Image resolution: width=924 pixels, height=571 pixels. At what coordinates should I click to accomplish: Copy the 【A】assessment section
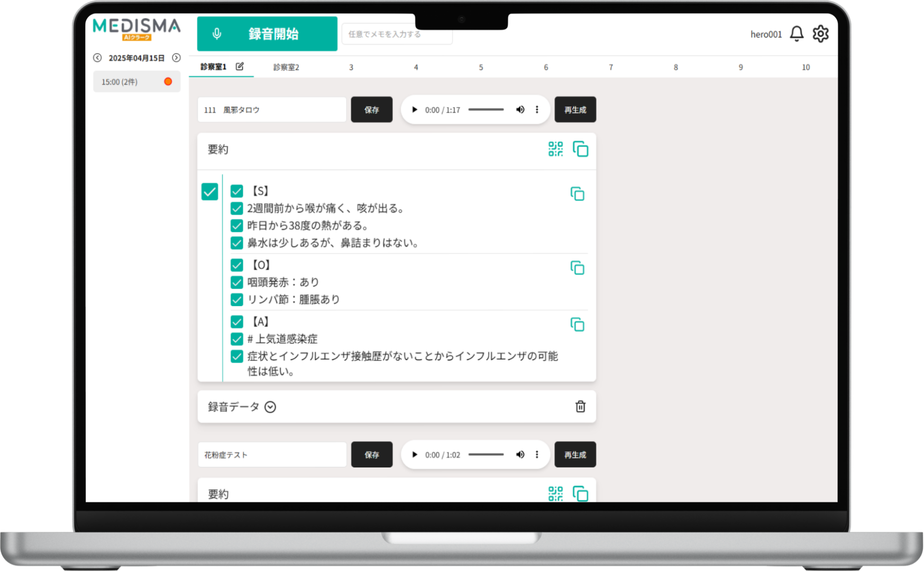tap(576, 325)
